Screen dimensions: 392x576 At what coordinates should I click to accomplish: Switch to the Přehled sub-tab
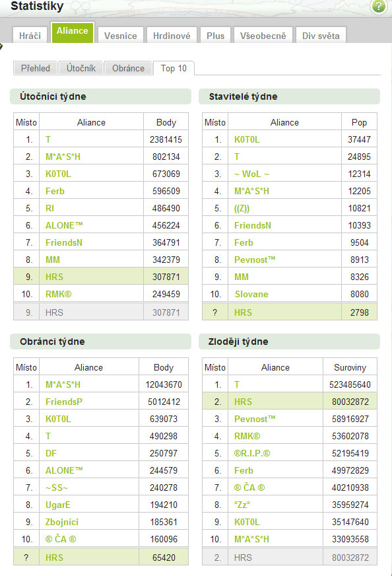coord(35,68)
